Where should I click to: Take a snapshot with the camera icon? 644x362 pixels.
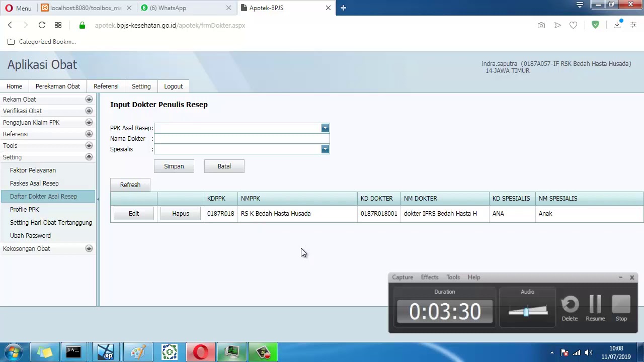541,25
